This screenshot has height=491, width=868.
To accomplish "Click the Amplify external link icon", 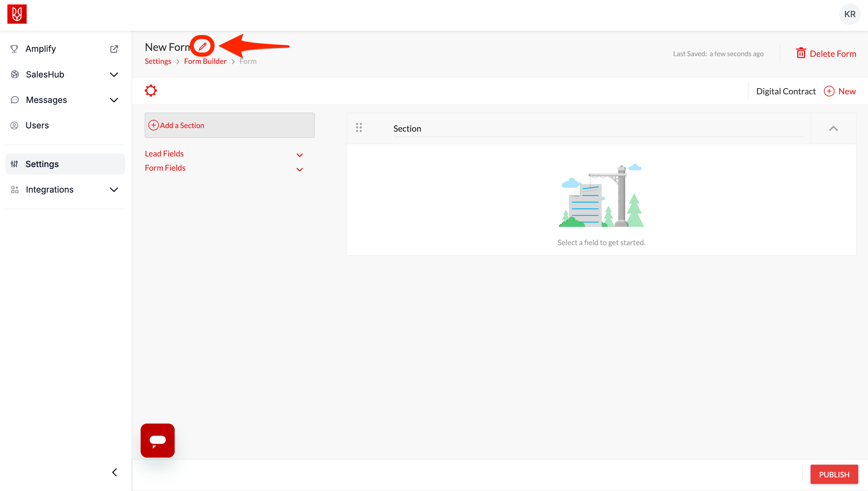I will (x=114, y=49).
